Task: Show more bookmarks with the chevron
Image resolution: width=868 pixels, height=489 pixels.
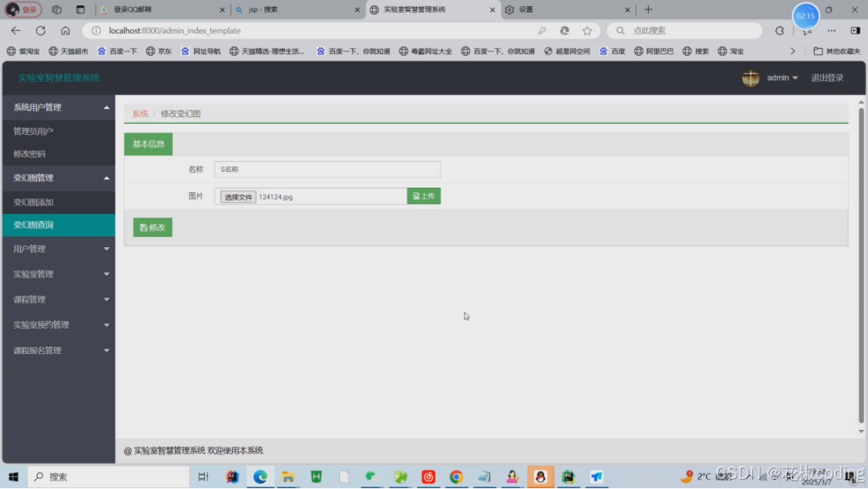Action: click(x=793, y=51)
